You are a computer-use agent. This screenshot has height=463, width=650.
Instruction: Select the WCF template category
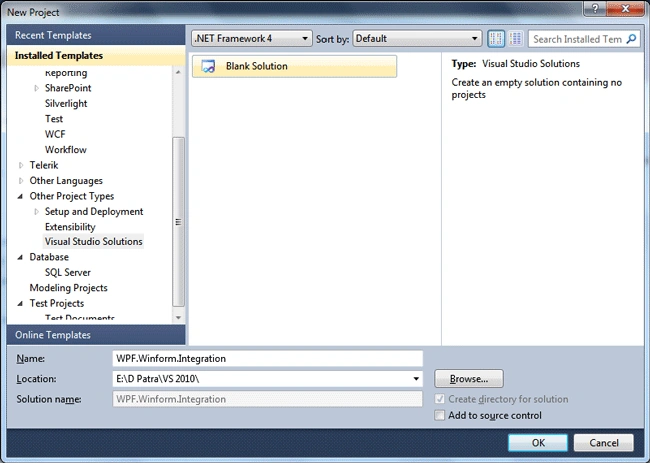tap(55, 134)
